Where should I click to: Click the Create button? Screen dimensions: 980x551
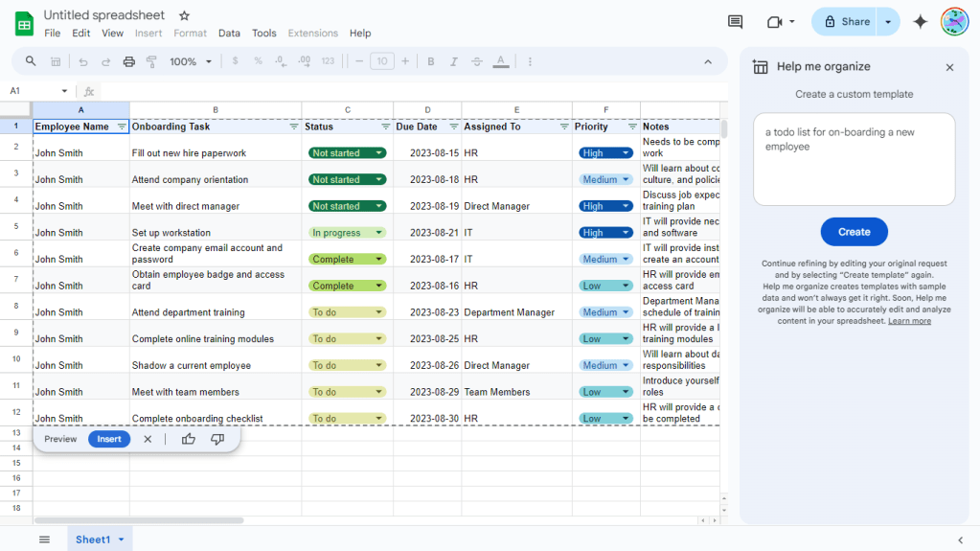tap(854, 232)
